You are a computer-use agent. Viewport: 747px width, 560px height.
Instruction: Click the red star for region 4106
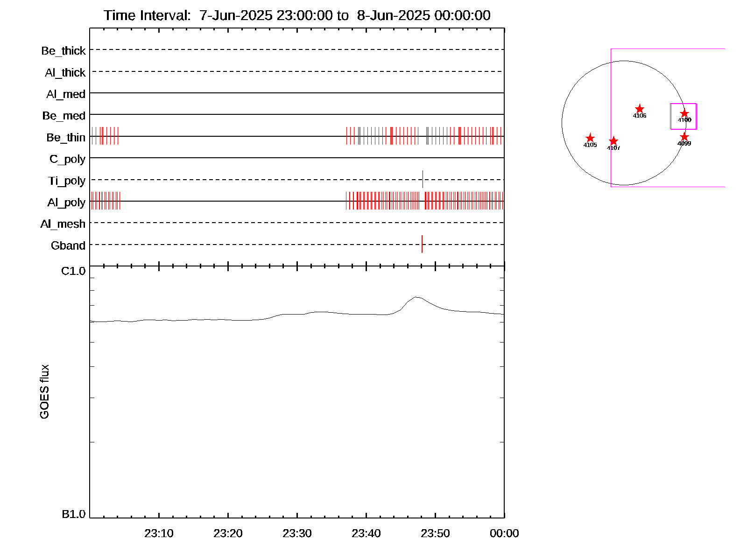click(640, 109)
